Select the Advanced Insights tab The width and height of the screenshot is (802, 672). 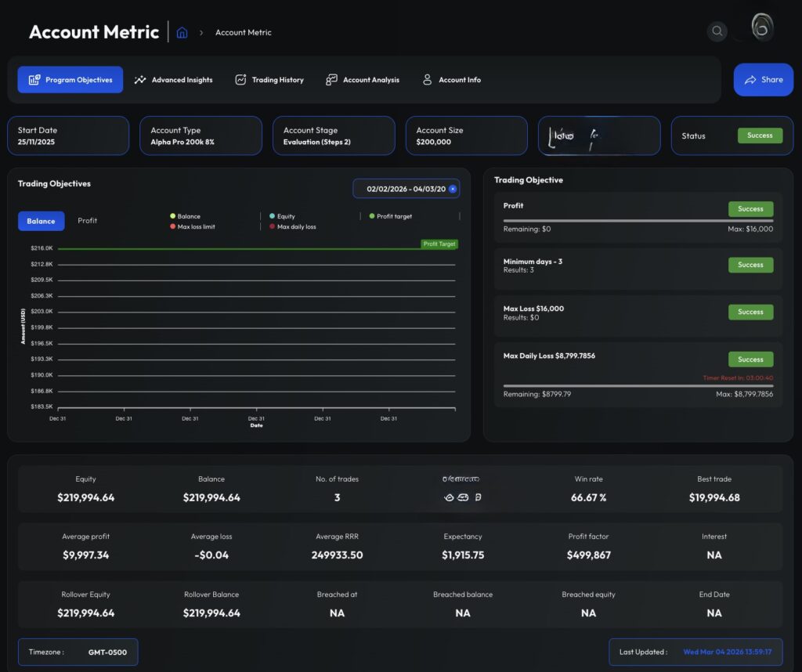174,79
